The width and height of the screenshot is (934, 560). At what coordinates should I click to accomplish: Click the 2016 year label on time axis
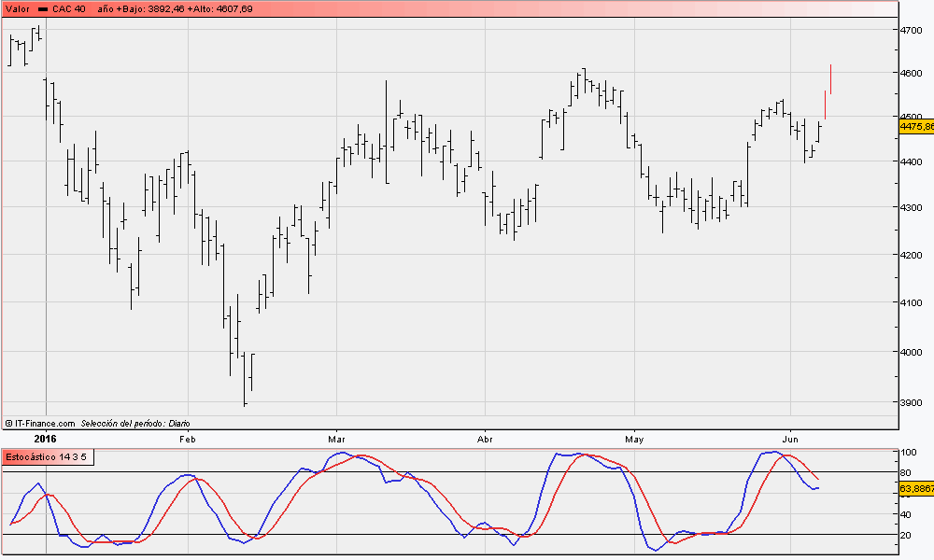pyautogui.click(x=45, y=437)
